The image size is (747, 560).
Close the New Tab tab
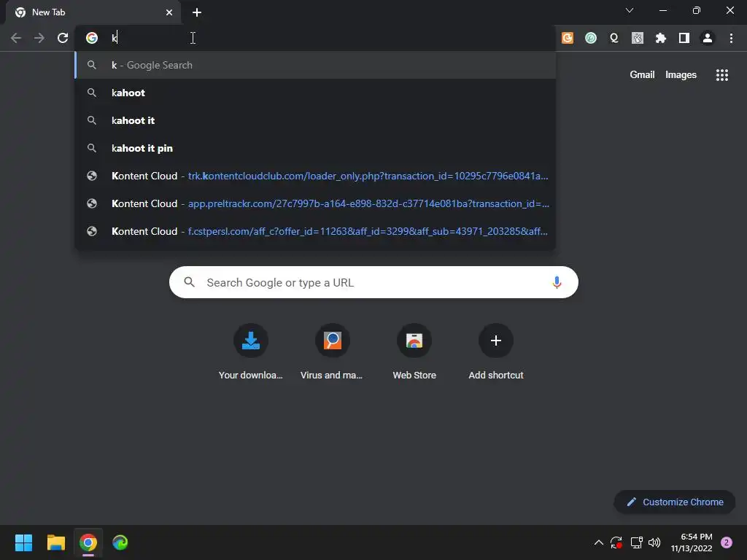[169, 12]
